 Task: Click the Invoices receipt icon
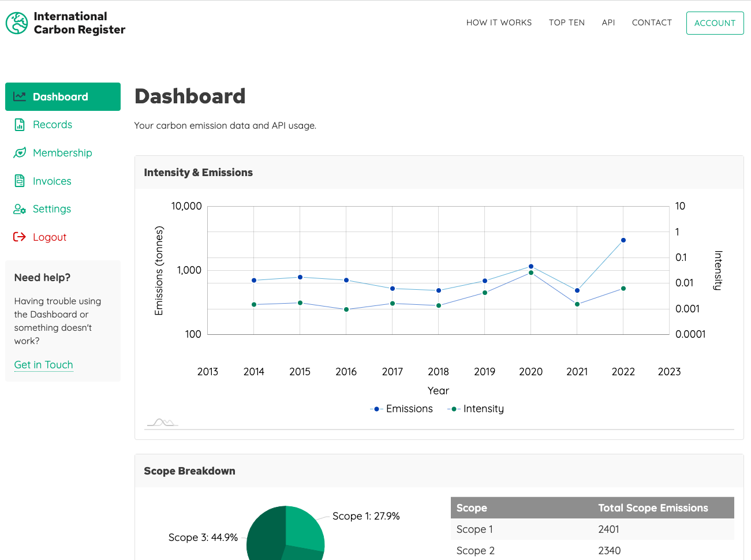pos(20,181)
